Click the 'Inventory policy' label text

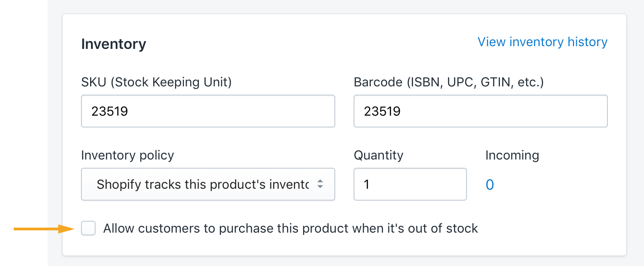tap(128, 155)
